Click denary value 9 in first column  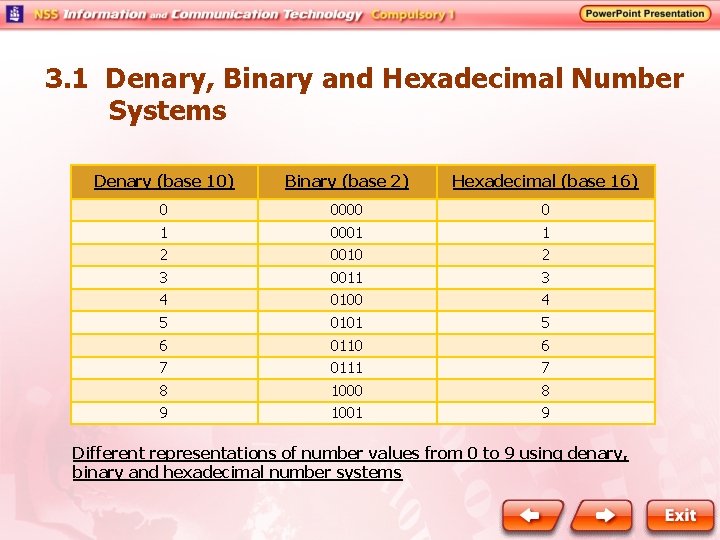point(163,413)
